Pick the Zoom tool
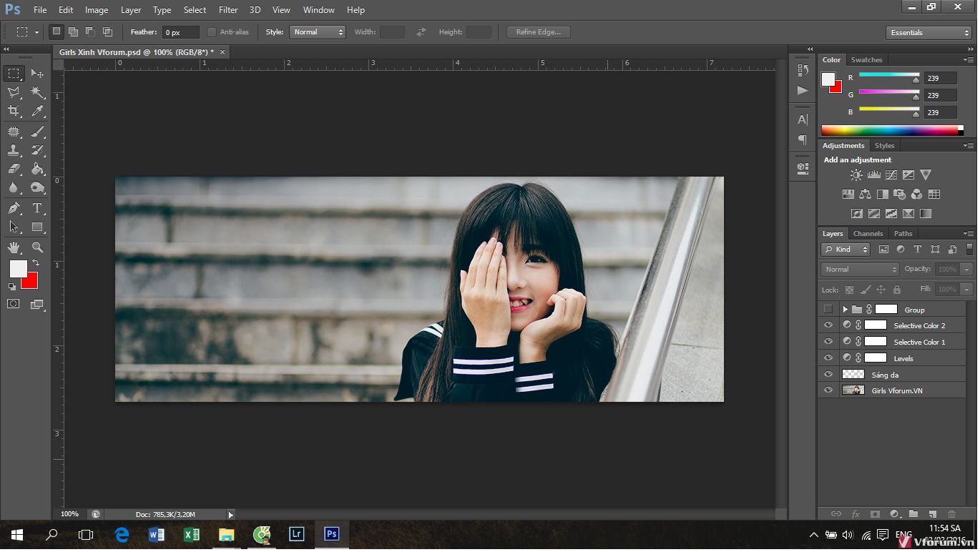Viewport: 980px width, 552px height. 37,247
